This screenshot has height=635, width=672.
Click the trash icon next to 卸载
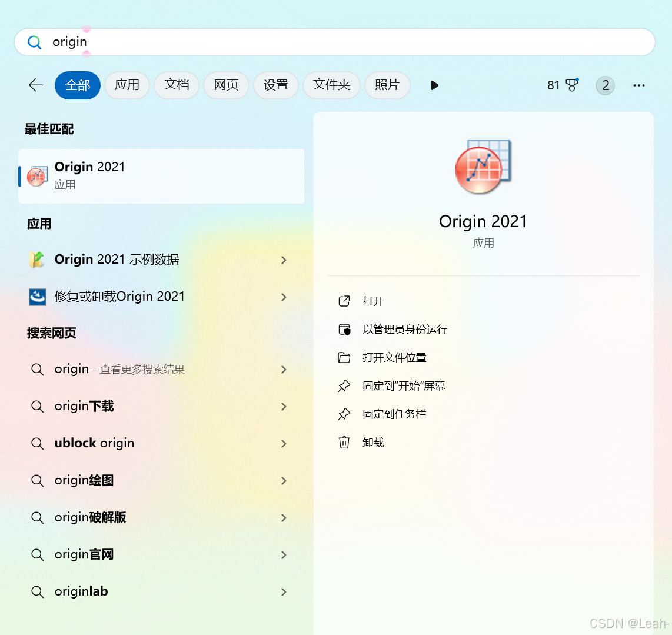click(x=344, y=442)
